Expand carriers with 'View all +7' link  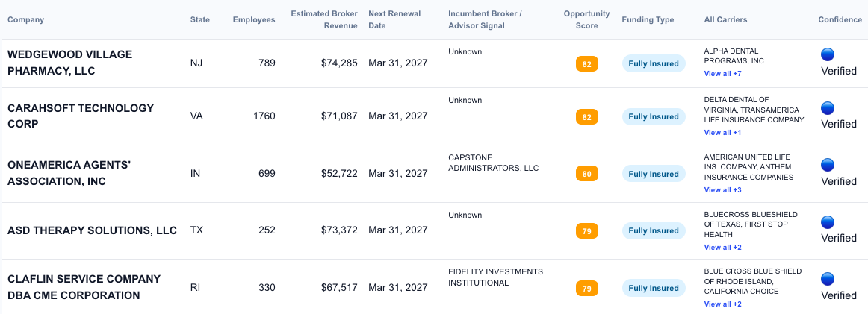(x=722, y=74)
